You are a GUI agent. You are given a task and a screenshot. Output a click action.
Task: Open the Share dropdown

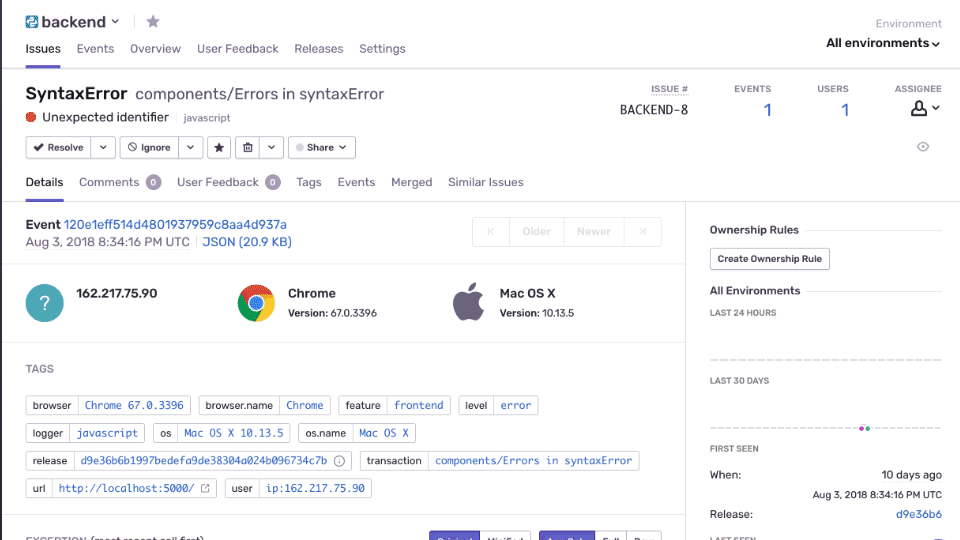321,148
